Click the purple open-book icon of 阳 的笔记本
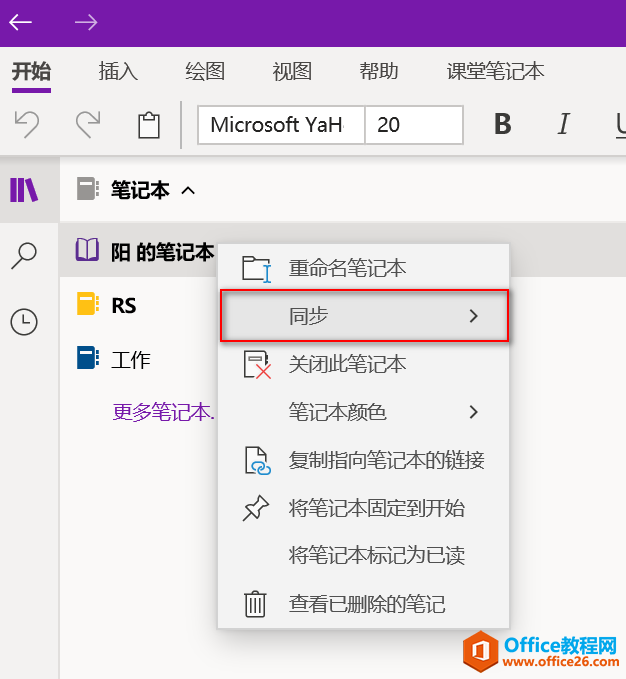Screen dimensions: 626x679 (87, 249)
